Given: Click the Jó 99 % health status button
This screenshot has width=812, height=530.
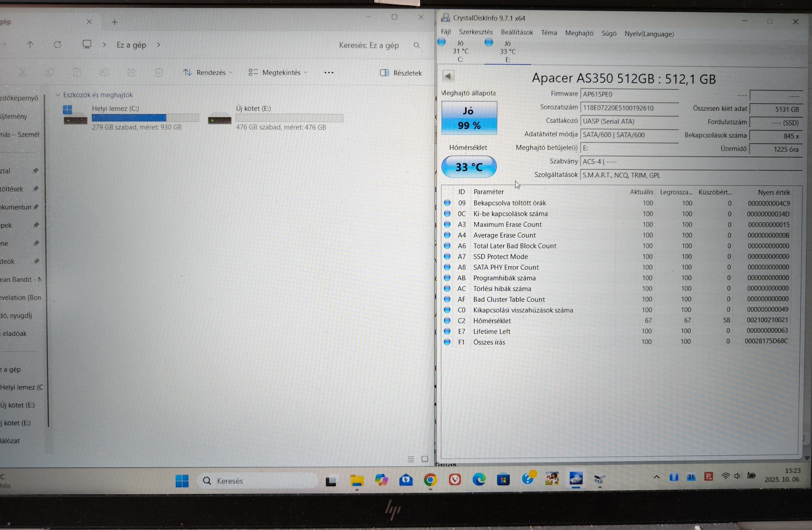Looking at the screenshot, I should (469, 118).
